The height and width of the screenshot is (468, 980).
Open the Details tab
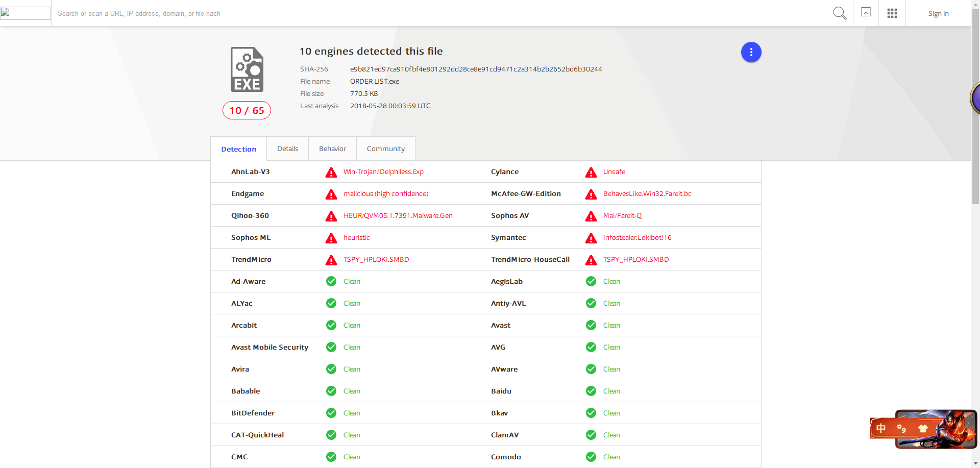[x=287, y=149]
